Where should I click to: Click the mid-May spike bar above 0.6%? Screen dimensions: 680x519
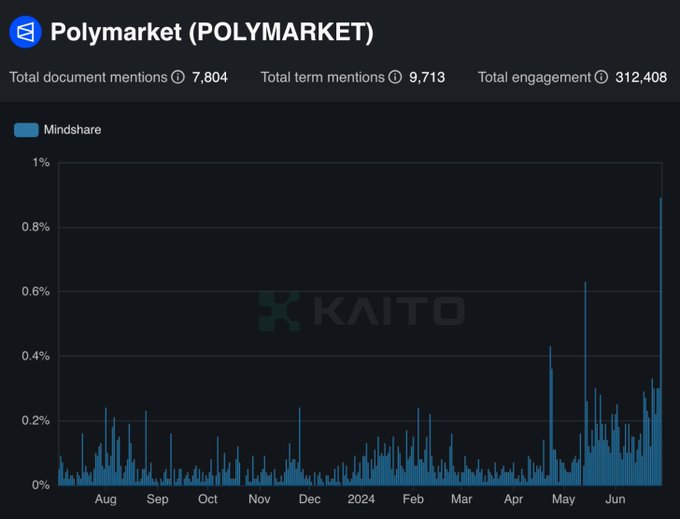[585, 383]
